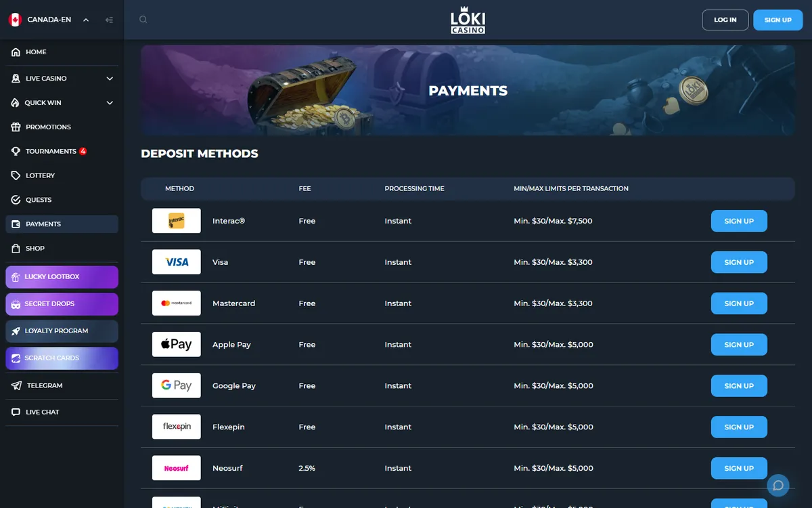Click SIGN UP in the Apple Pay row
The image size is (812, 508).
739,345
